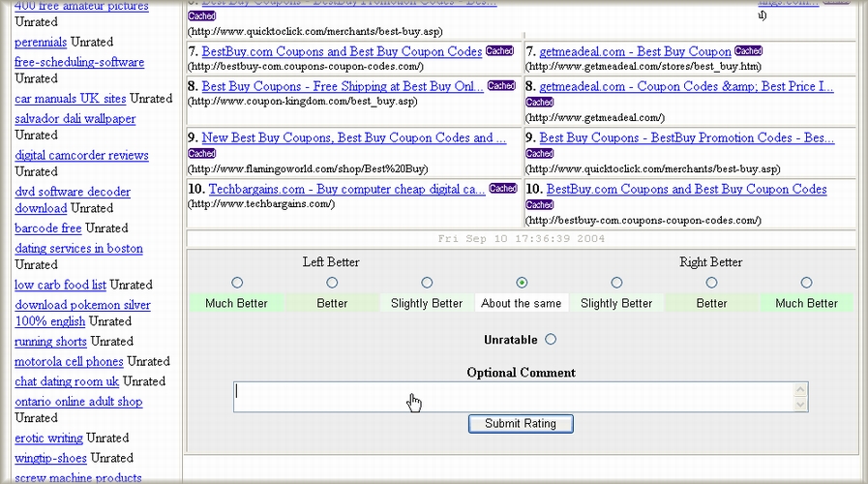This screenshot has width=868, height=484.
Task: Click Cached badge for right result 9
Action: (539, 153)
